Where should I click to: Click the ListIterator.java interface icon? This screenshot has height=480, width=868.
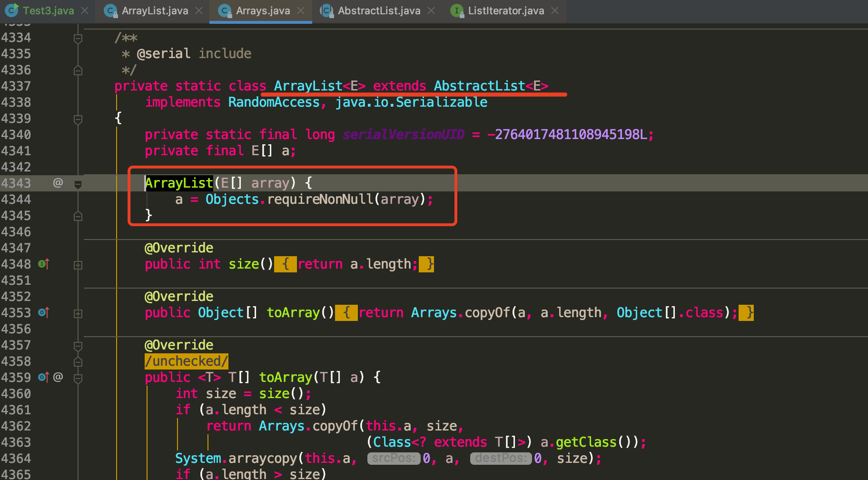pyautogui.click(x=457, y=10)
